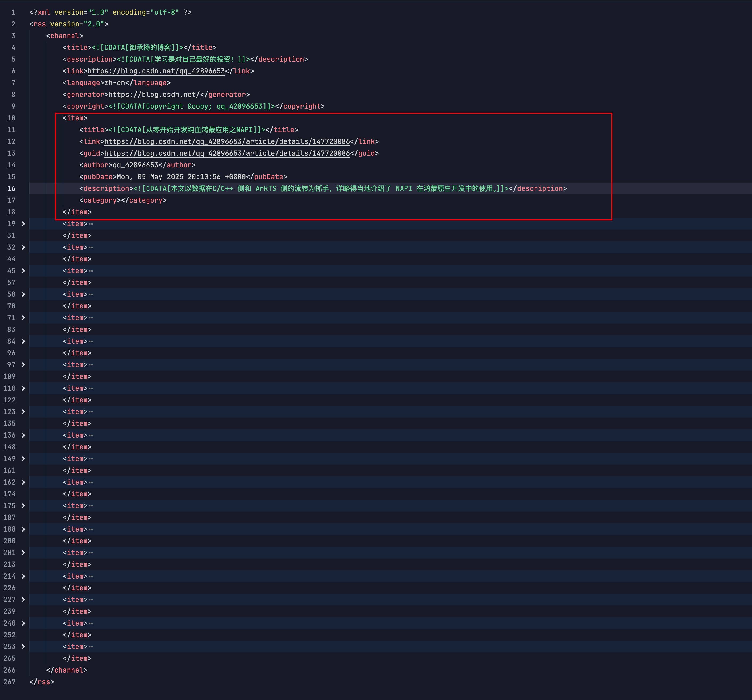
Task: Unfold the item block at line 71
Action: (x=23, y=318)
